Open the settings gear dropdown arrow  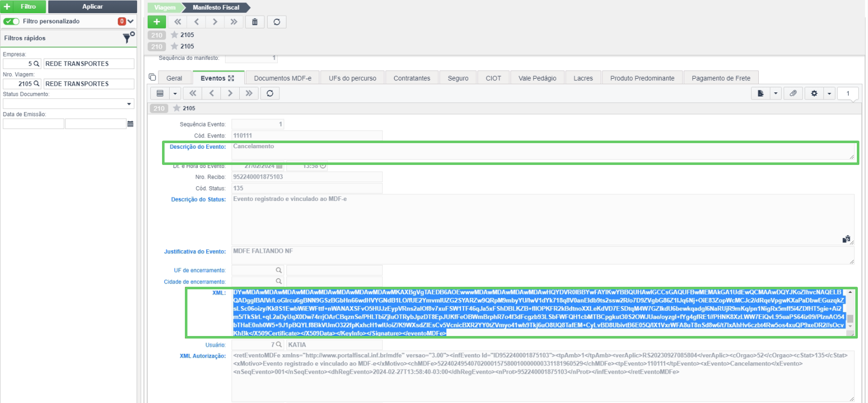click(829, 93)
